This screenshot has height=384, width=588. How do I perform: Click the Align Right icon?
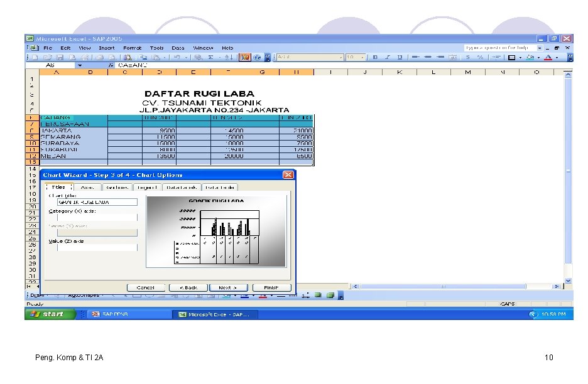tap(440, 57)
